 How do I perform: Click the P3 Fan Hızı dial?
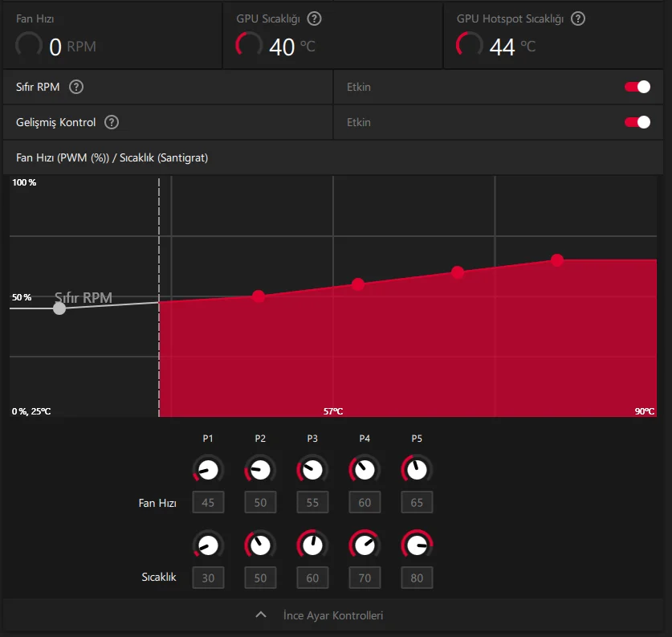tap(312, 470)
